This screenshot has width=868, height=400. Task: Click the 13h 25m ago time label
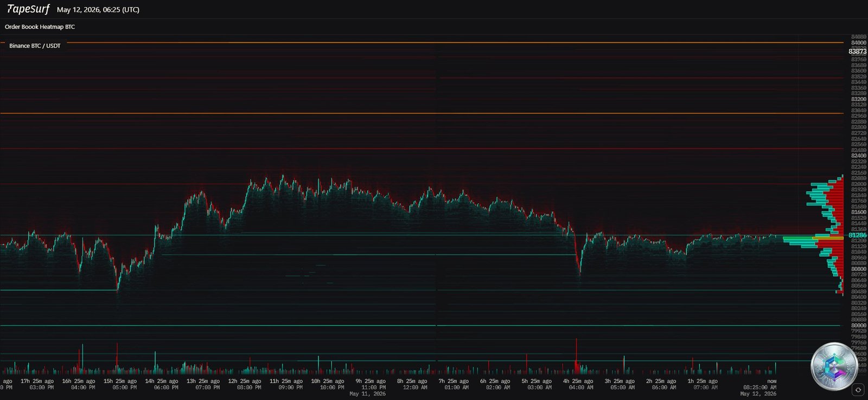coord(203,381)
